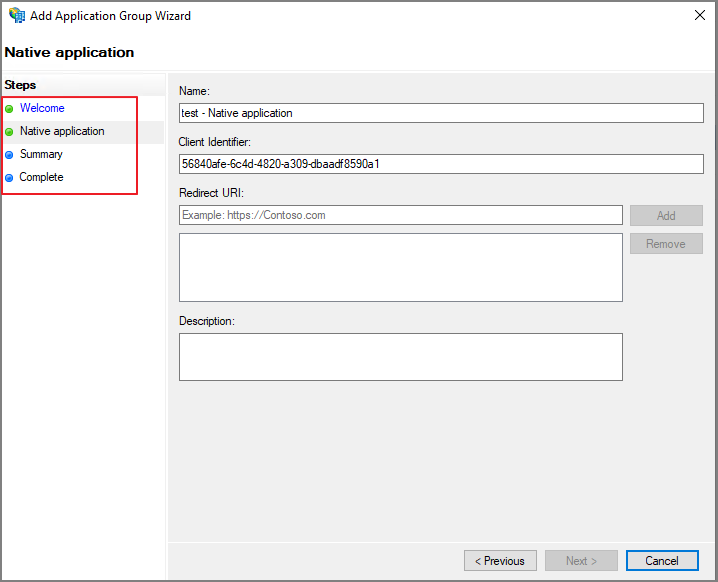Click the Client Identifier field
The height and width of the screenshot is (582, 718).
(441, 164)
